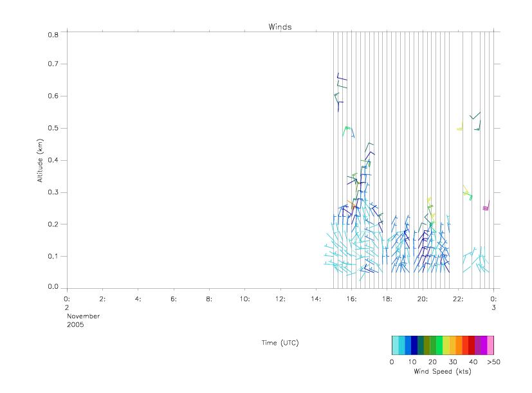Click the legend label '40'
Viewport: 532px width, 393px height.
tap(473, 361)
